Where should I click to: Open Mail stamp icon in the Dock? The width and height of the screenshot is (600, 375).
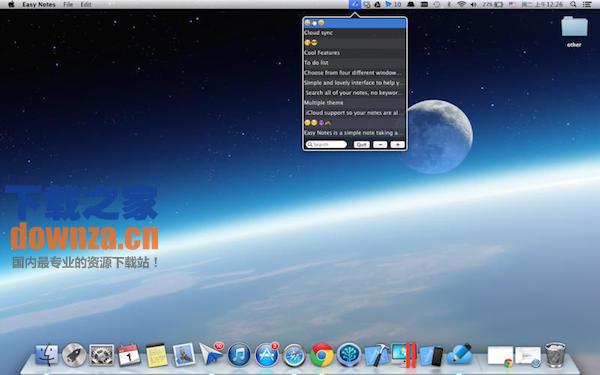184,355
